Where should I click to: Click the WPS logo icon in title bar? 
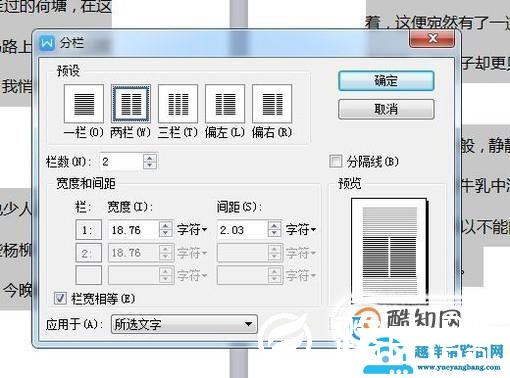click(47, 43)
